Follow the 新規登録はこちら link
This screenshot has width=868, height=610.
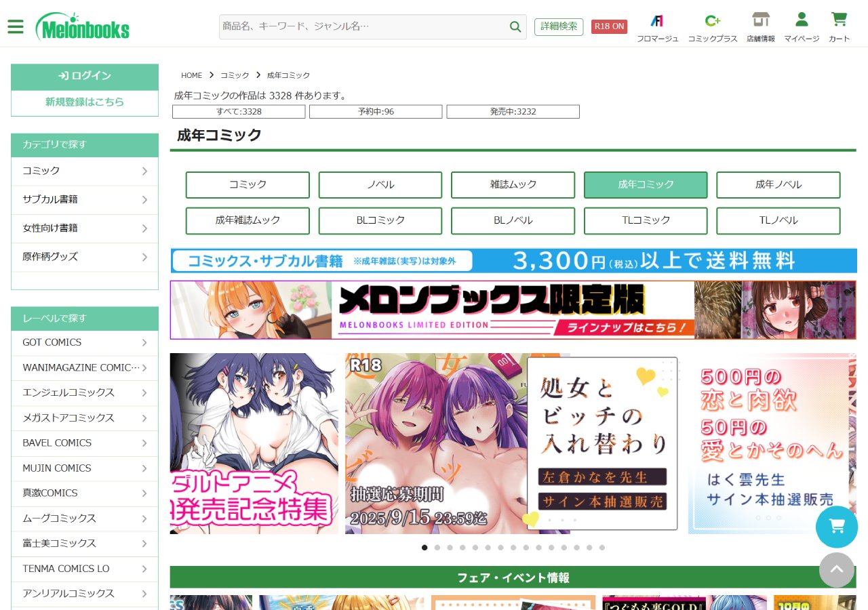85,102
